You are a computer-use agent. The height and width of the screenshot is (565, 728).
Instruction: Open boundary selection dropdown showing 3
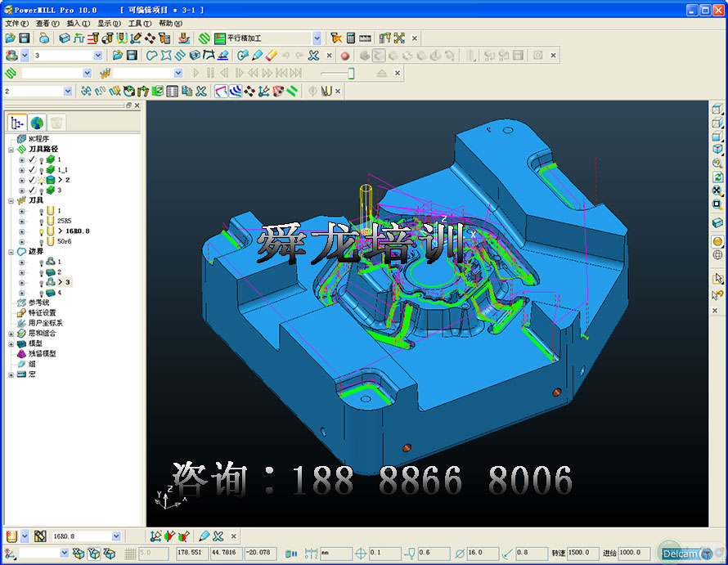click(98, 56)
